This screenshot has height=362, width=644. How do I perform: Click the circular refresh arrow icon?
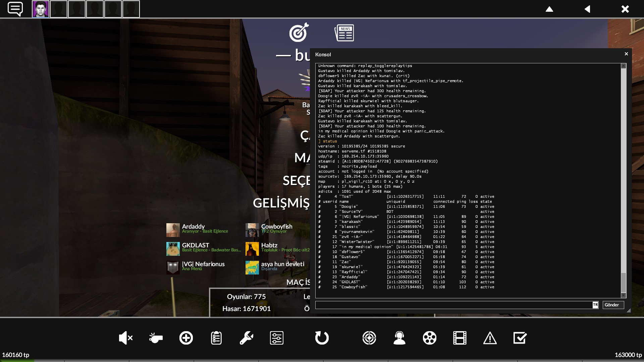point(322,338)
